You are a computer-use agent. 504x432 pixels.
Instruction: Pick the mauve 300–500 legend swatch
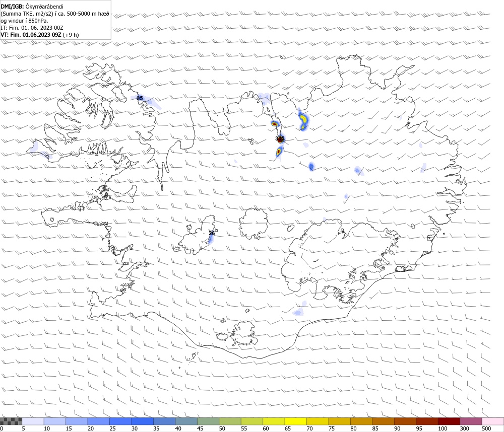471,421
